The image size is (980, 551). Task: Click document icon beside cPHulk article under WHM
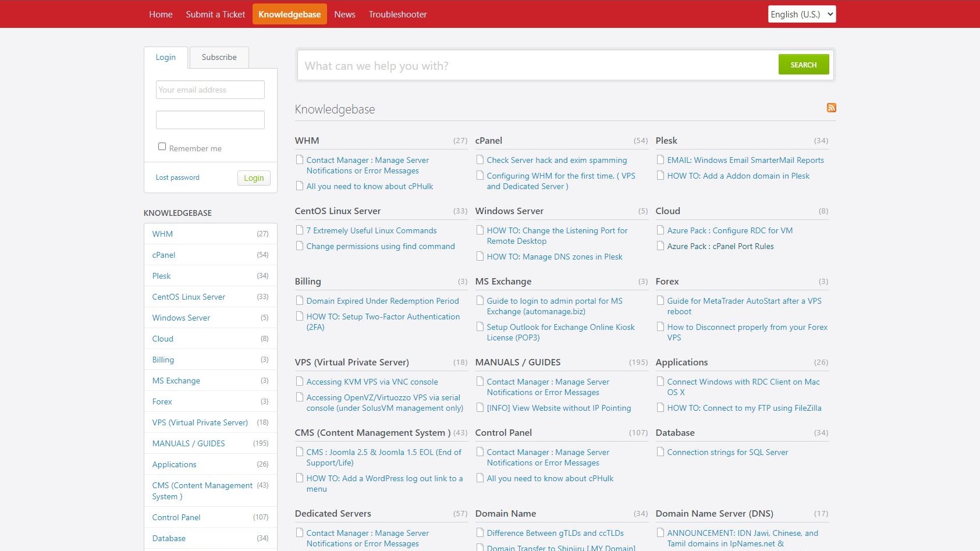click(x=300, y=186)
